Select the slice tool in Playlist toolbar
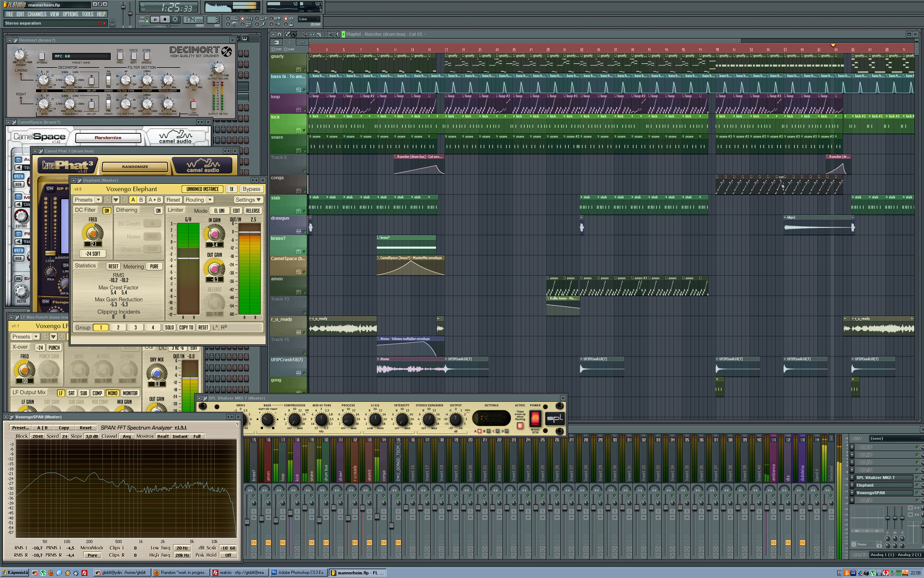 pos(318,34)
